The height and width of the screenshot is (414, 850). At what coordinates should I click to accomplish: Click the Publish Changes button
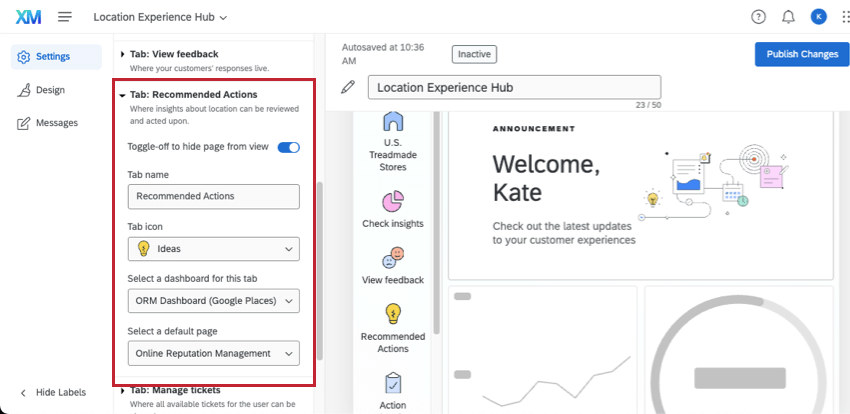[x=795, y=54]
